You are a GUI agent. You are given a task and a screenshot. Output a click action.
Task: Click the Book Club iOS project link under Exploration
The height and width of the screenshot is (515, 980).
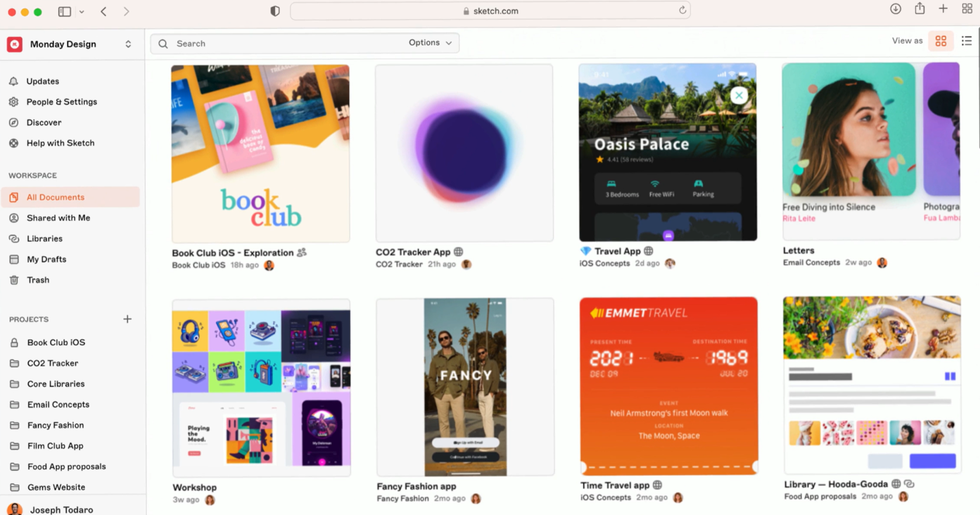[x=199, y=265]
